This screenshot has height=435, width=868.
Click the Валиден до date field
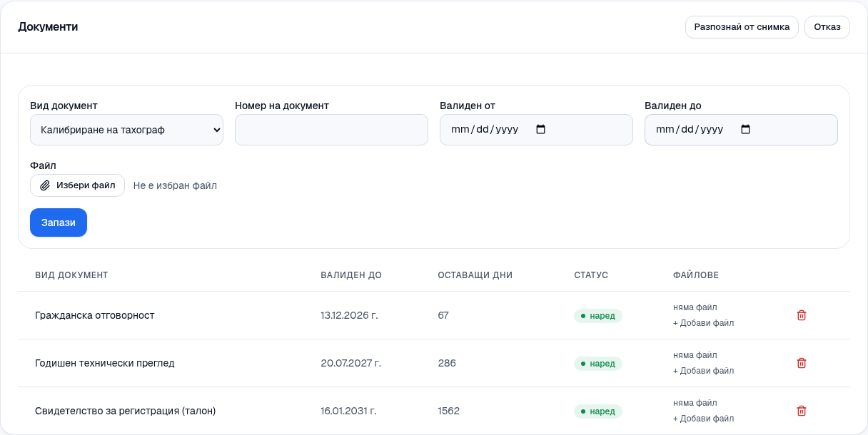741,130
